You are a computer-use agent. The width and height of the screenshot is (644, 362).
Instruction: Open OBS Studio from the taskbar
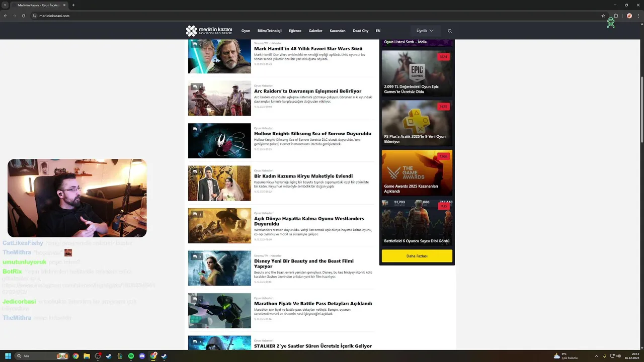point(98,356)
